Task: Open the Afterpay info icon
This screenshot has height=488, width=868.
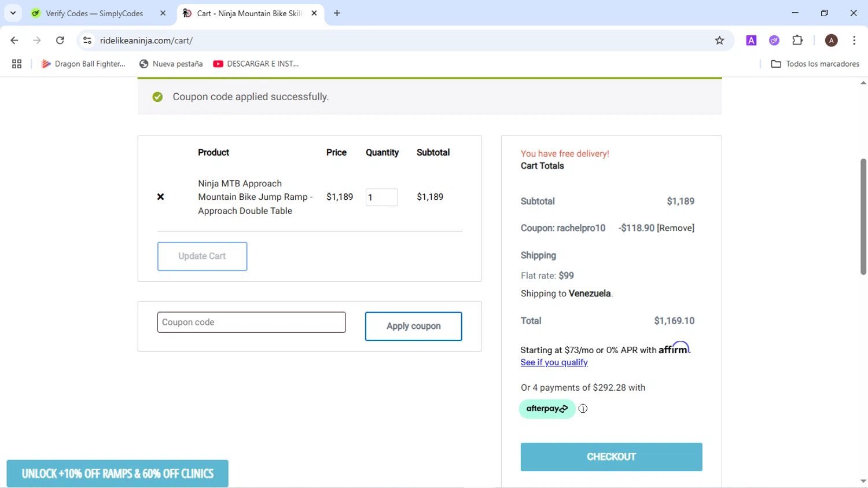Action: coord(583,409)
